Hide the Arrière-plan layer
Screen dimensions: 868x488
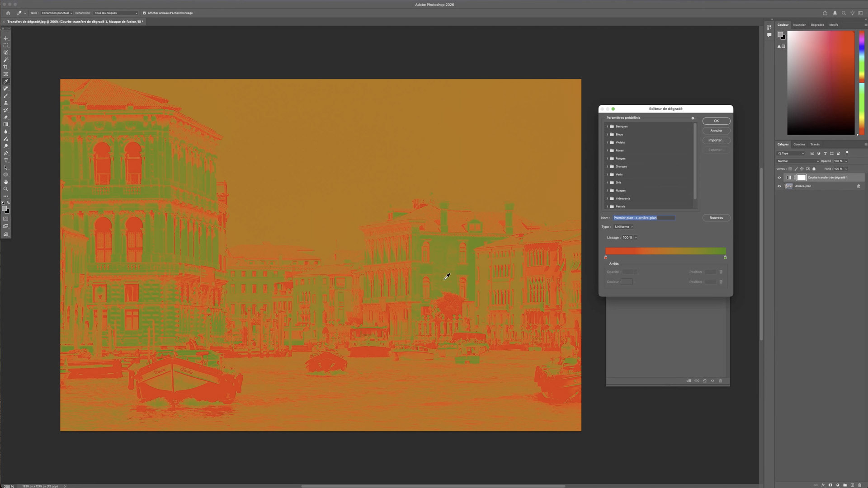point(779,186)
